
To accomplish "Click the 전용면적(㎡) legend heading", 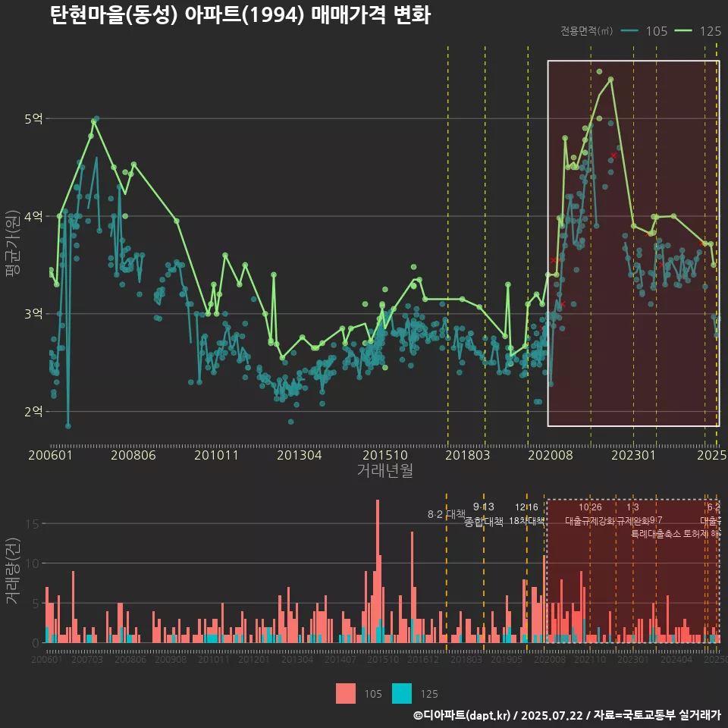I will click(586, 31).
